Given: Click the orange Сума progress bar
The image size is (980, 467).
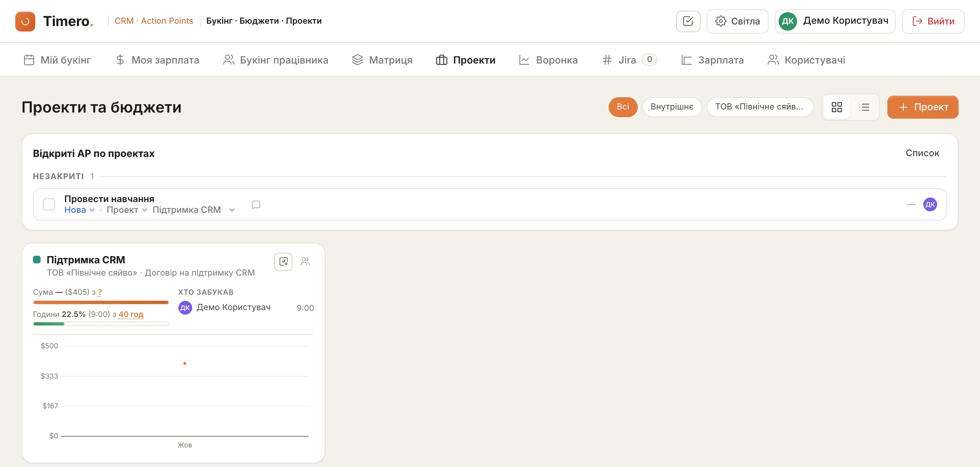Looking at the screenshot, I should coord(101,302).
